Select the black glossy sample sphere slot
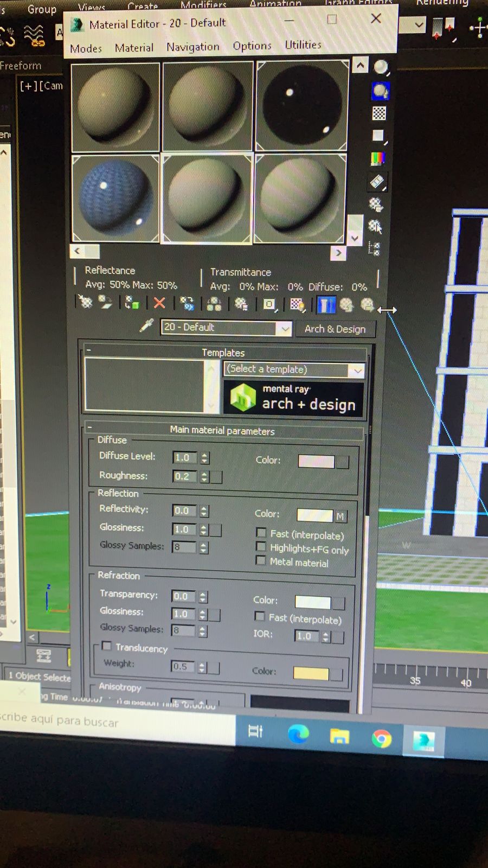 click(301, 105)
